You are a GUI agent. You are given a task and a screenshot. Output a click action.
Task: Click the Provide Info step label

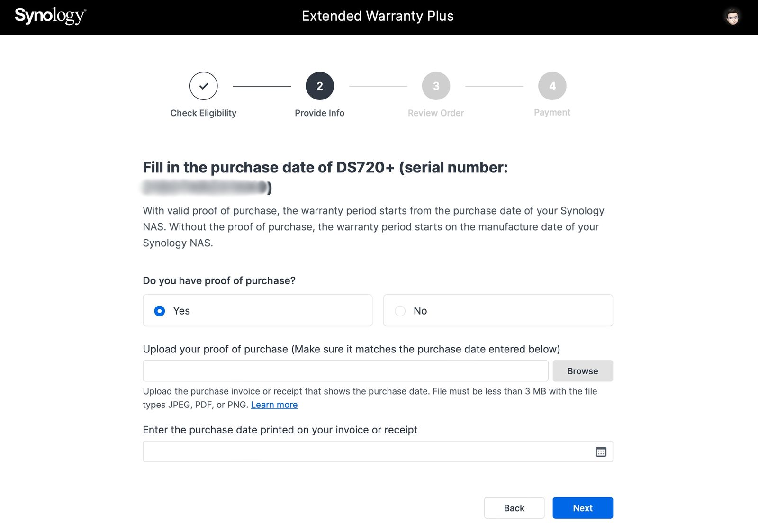tap(320, 113)
